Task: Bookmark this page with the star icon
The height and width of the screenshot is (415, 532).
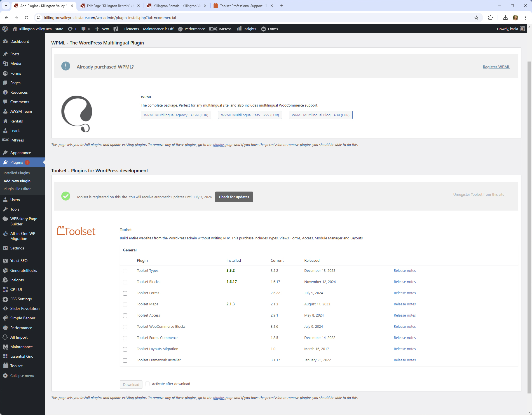Action: point(476,18)
